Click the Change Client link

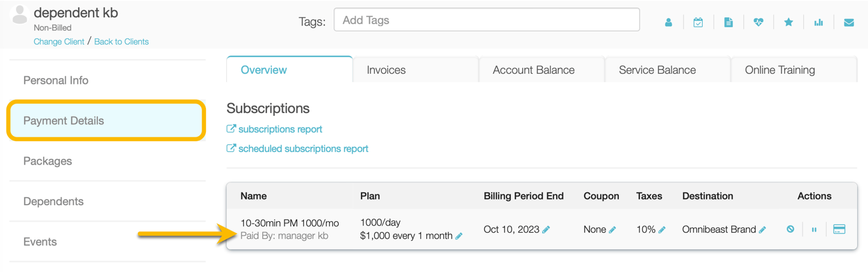point(59,41)
